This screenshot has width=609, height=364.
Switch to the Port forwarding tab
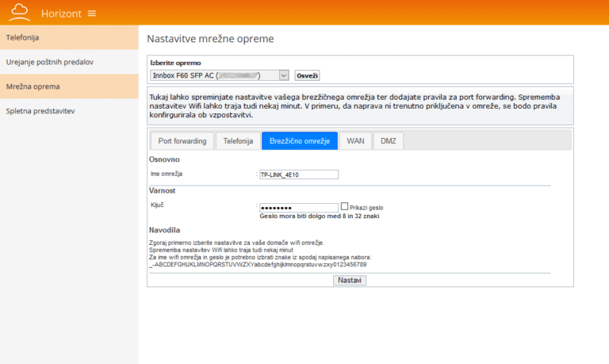pos(182,141)
